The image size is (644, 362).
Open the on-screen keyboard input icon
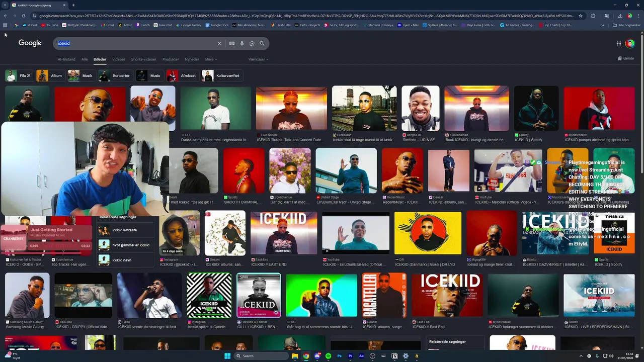[232, 44]
